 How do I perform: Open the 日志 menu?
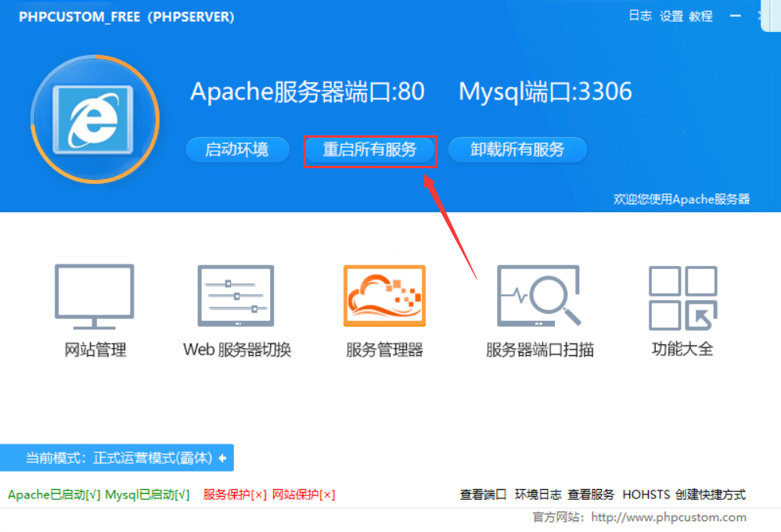[x=640, y=16]
